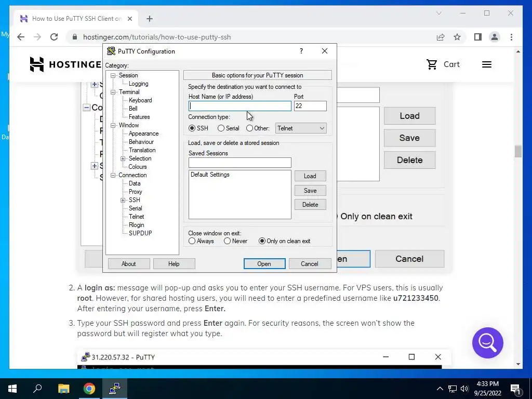Expand the Selection tree node
Image resolution: width=532 pixels, height=399 pixels.
123,158
